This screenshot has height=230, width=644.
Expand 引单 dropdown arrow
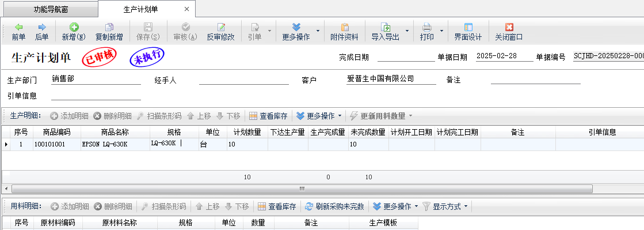pos(269,31)
